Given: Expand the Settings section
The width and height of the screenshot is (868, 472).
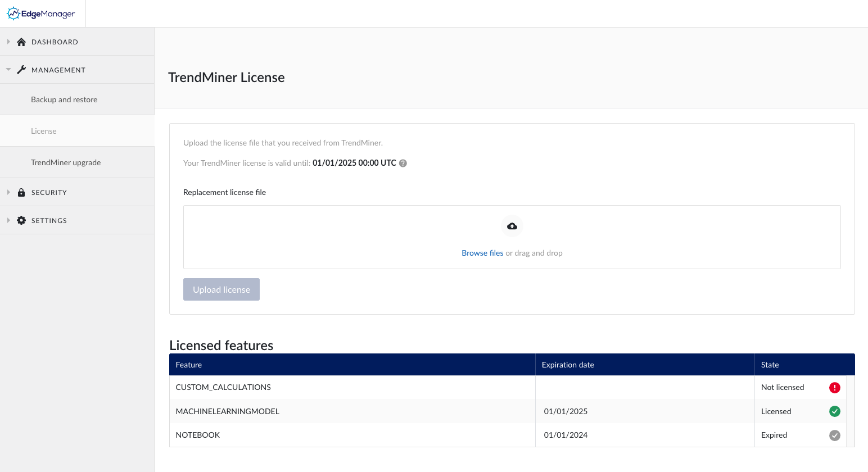Looking at the screenshot, I should [x=8, y=220].
